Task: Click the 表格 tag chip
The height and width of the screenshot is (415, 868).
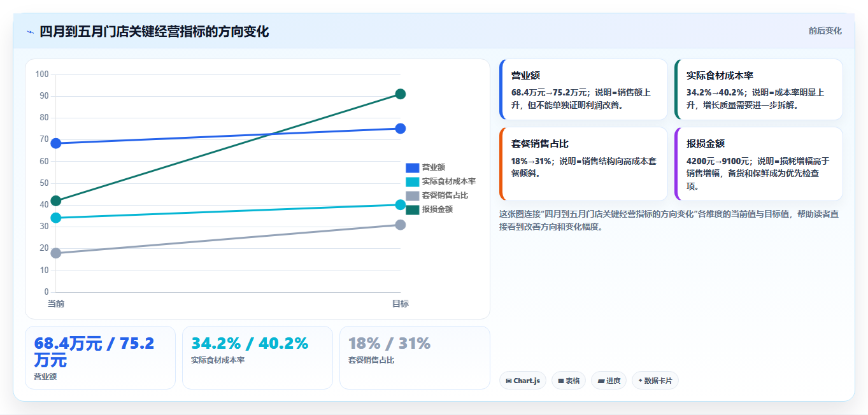Action: [569, 381]
